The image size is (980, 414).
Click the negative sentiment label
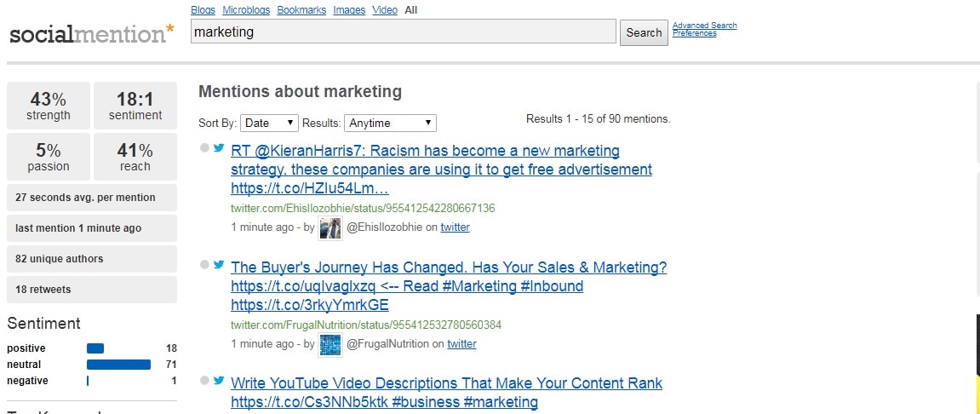coord(27,381)
